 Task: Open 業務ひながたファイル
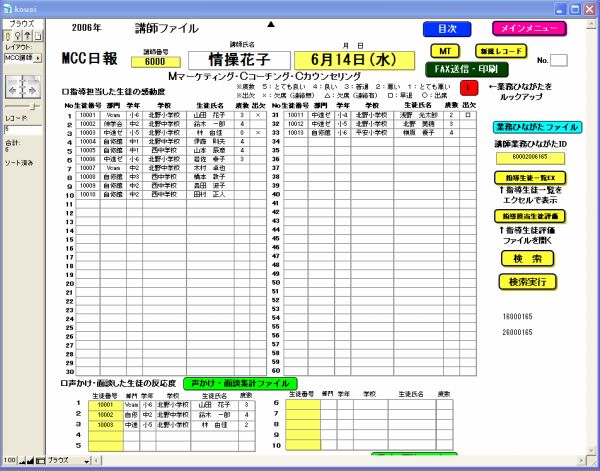[x=536, y=128]
